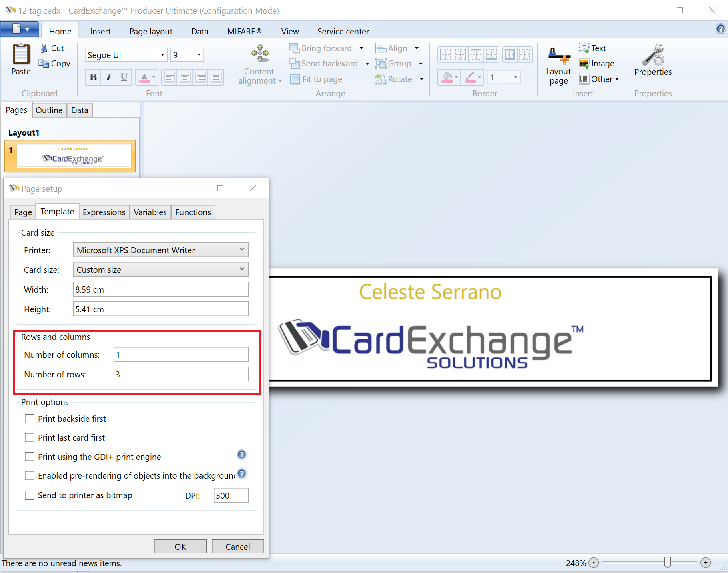Click Cancel in Page setup
This screenshot has width=728, height=573.
[238, 547]
